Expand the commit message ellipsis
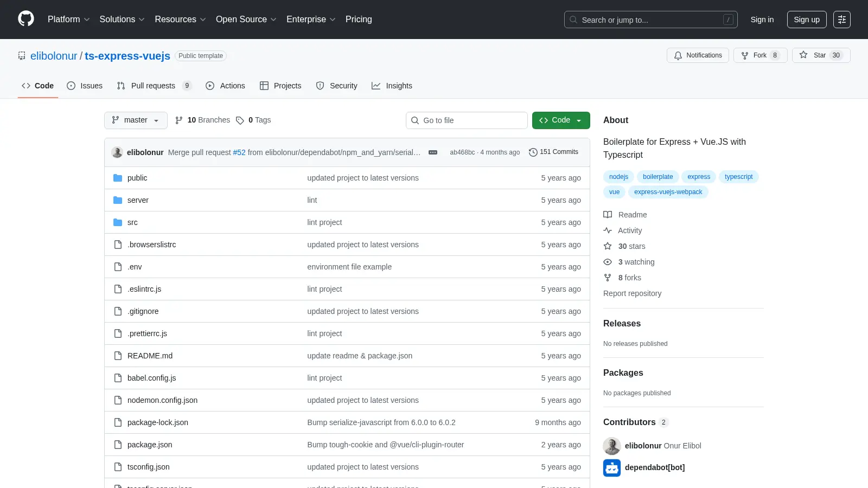 point(433,152)
